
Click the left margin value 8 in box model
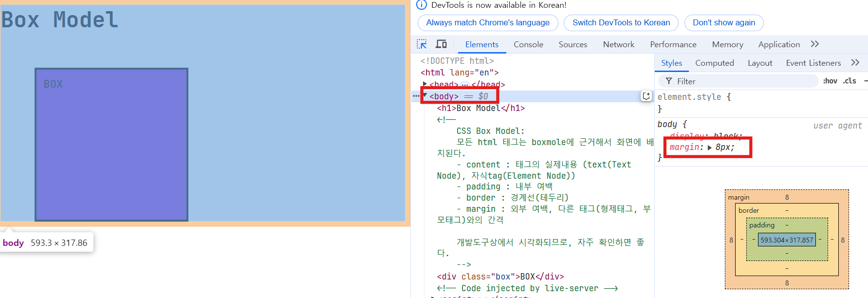pyautogui.click(x=731, y=240)
